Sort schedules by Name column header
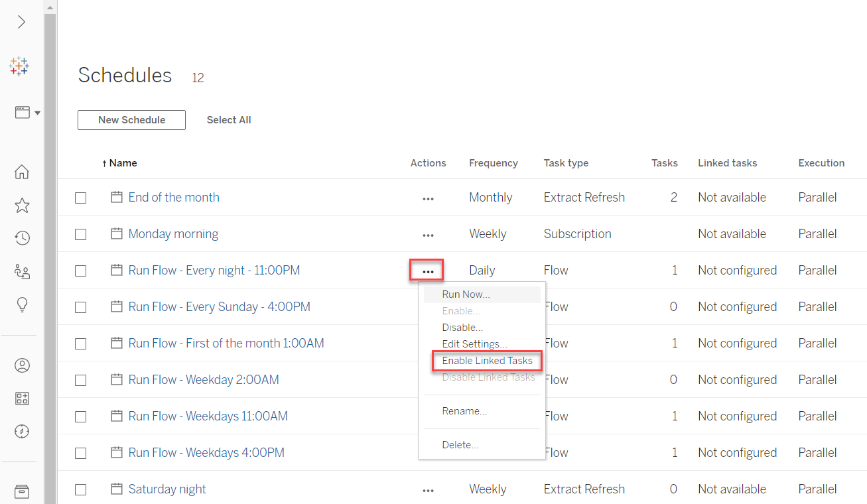Screen dimensions: 867x504 coord(123,163)
